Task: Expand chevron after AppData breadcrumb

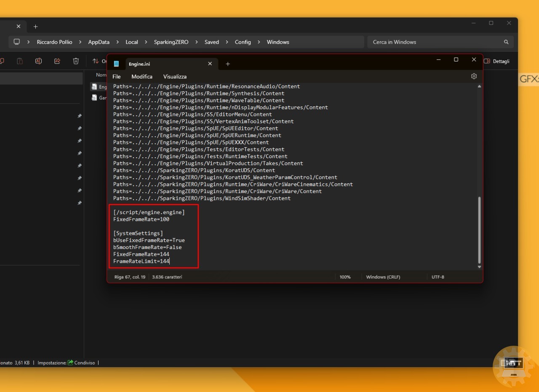Action: 117,42
